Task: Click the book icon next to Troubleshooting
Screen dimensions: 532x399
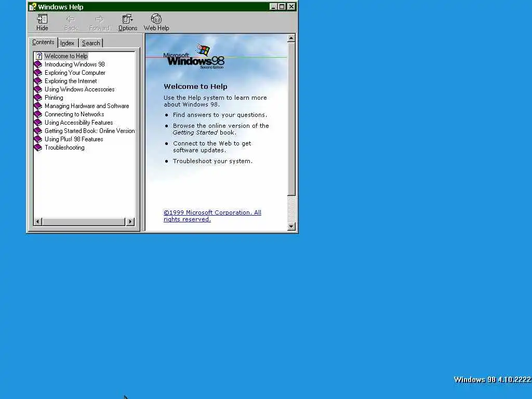Action: (x=38, y=147)
